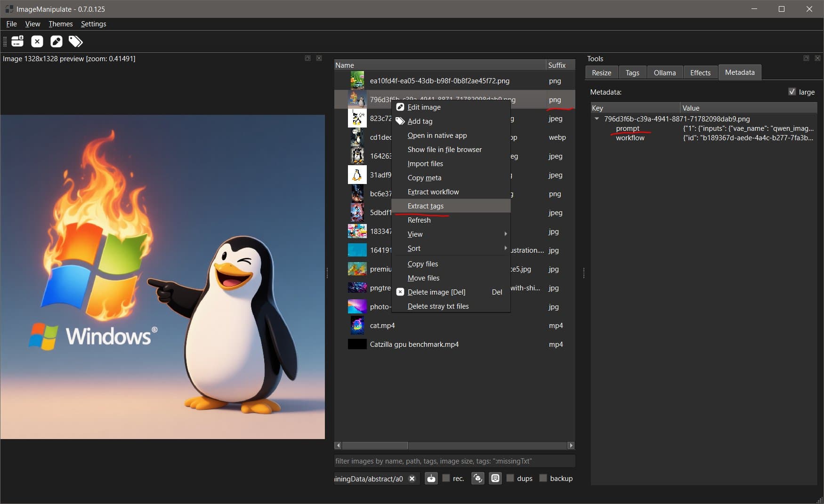This screenshot has height=504, width=824.
Task: Click the Suffix column header
Action: 560,65
